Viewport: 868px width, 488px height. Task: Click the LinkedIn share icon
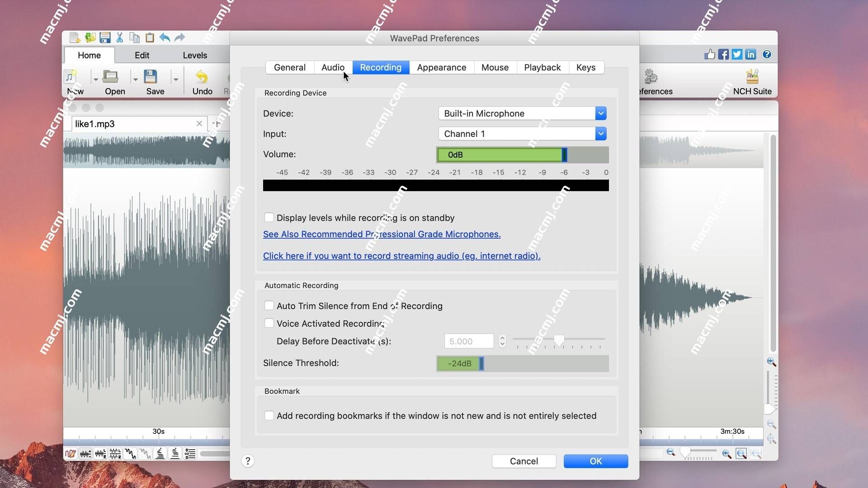(751, 55)
